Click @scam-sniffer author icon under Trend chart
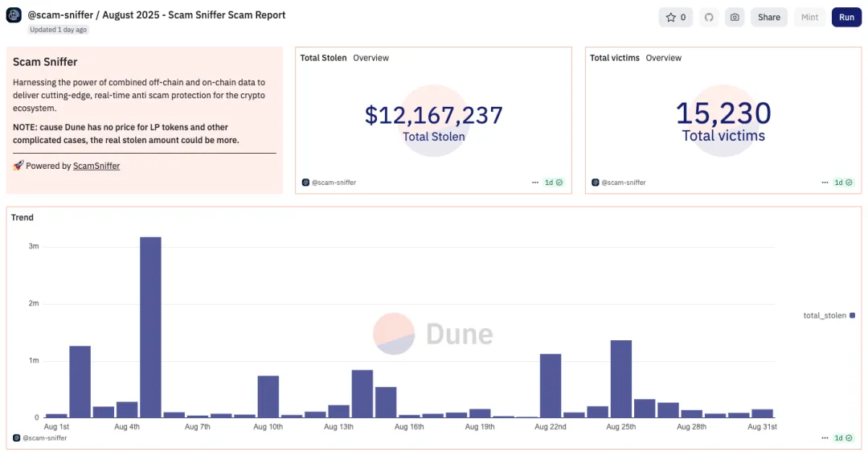This screenshot has height=452, width=868. (x=16, y=438)
